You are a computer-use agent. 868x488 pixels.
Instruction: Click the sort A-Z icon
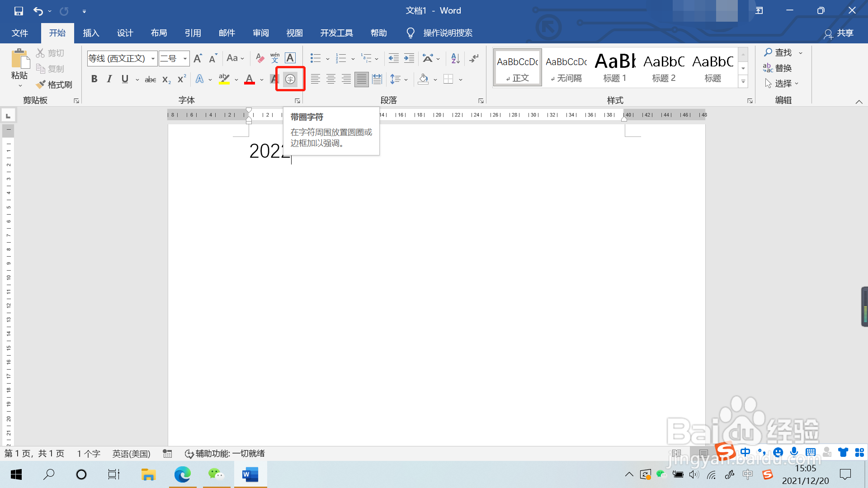(455, 58)
